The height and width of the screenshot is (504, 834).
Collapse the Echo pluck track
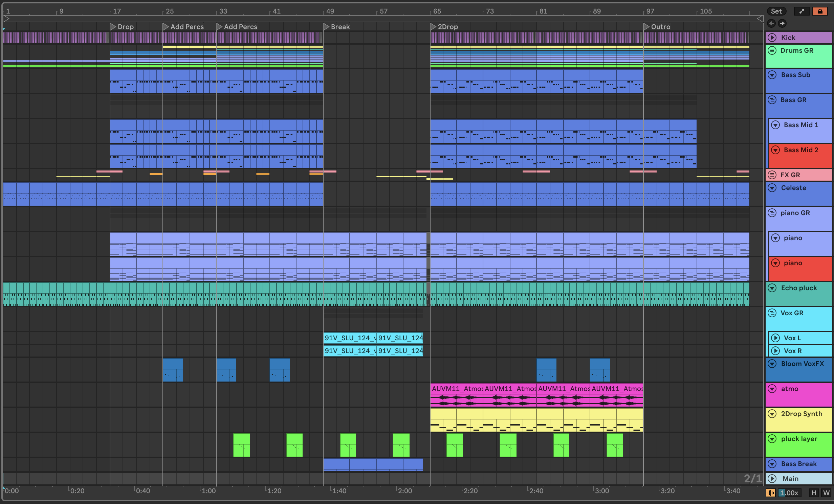point(772,288)
